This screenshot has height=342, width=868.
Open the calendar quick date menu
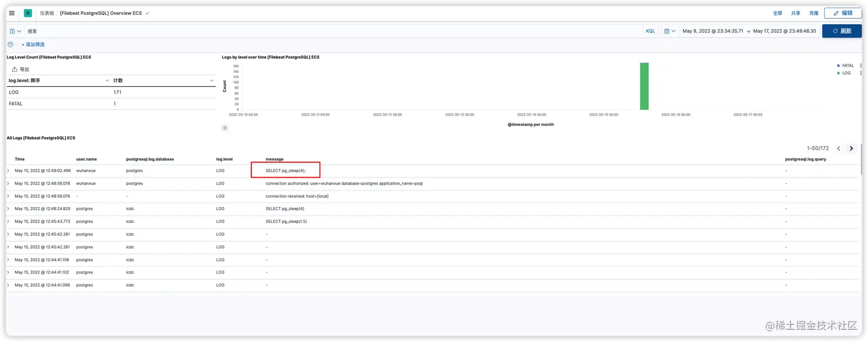click(x=669, y=31)
